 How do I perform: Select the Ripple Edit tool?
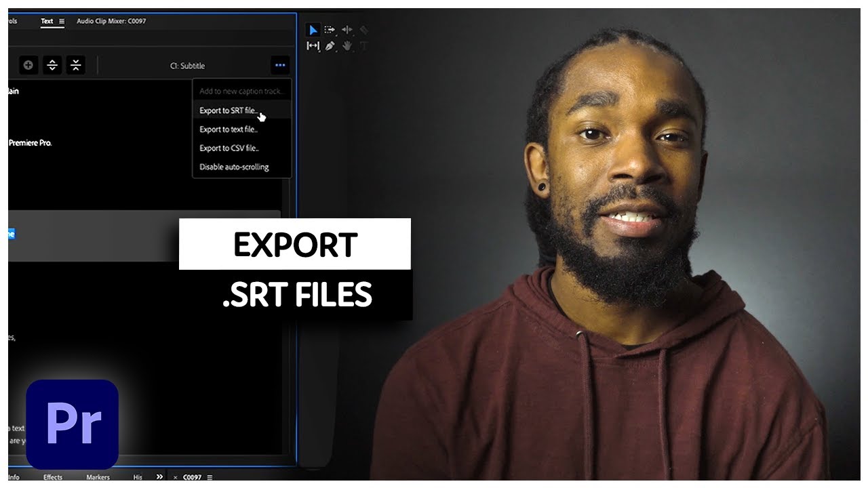click(347, 30)
